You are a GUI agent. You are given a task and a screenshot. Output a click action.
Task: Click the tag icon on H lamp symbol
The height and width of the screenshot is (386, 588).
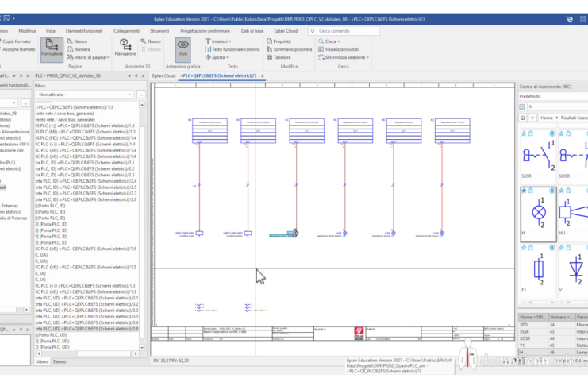click(531, 191)
